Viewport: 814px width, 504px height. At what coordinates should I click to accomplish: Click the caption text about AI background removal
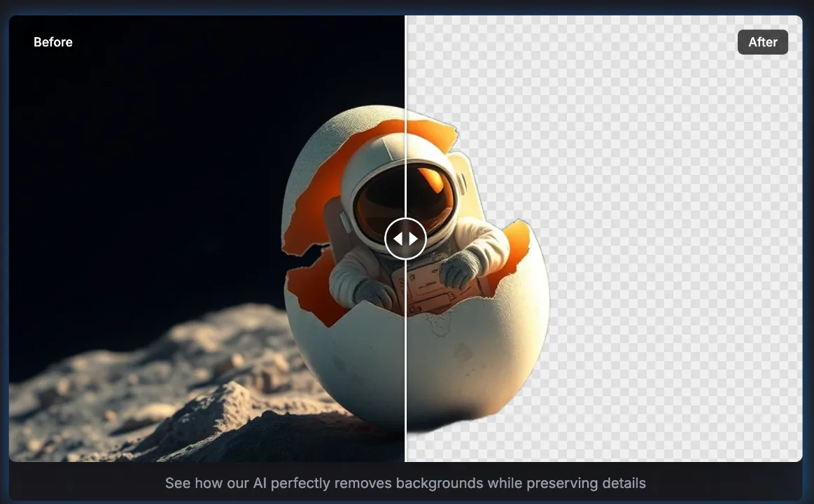(405, 483)
